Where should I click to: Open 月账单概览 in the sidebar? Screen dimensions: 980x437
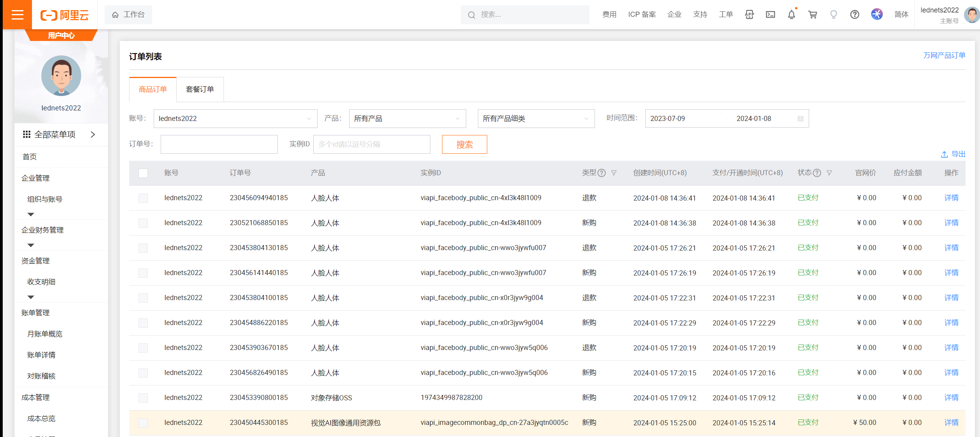[x=45, y=334]
